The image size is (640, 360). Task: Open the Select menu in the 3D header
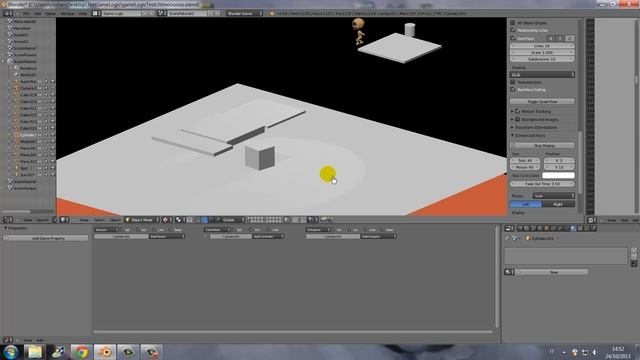99,220
